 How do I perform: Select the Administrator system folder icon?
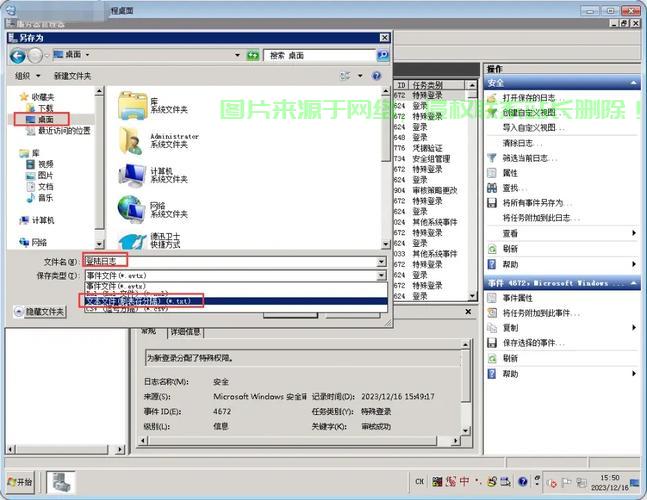pyautogui.click(x=131, y=141)
